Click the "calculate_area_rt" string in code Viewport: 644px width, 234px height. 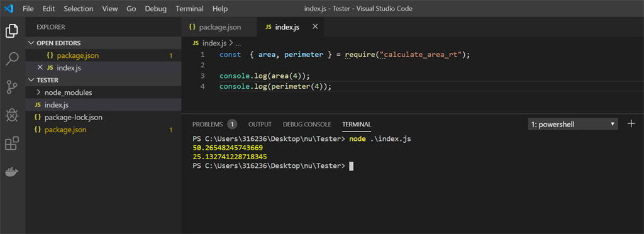(421, 55)
